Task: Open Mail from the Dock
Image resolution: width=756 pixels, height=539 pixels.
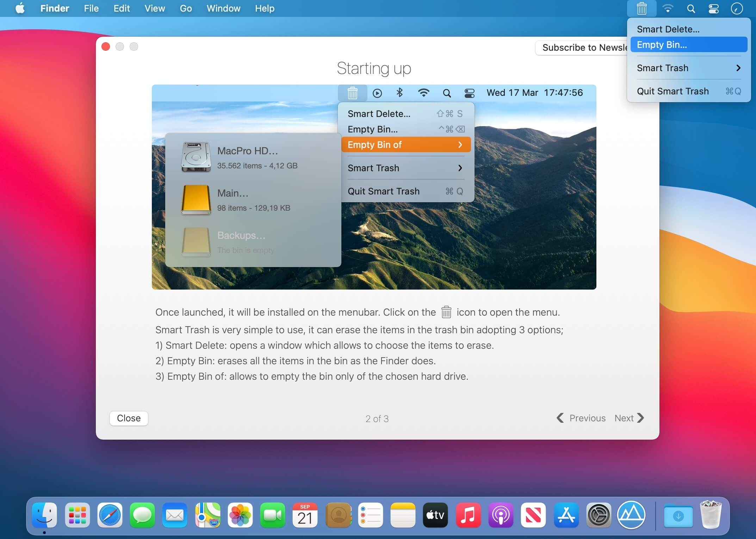Action: pyautogui.click(x=175, y=515)
